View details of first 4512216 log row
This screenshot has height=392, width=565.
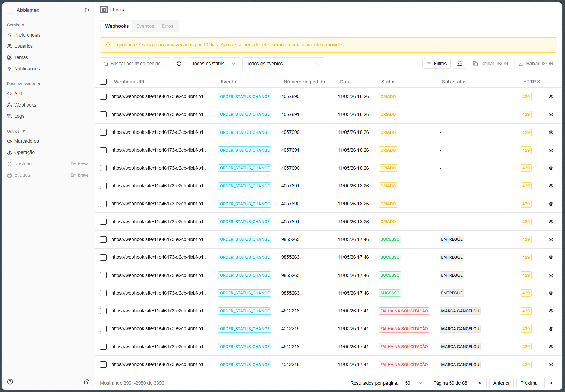click(x=551, y=311)
